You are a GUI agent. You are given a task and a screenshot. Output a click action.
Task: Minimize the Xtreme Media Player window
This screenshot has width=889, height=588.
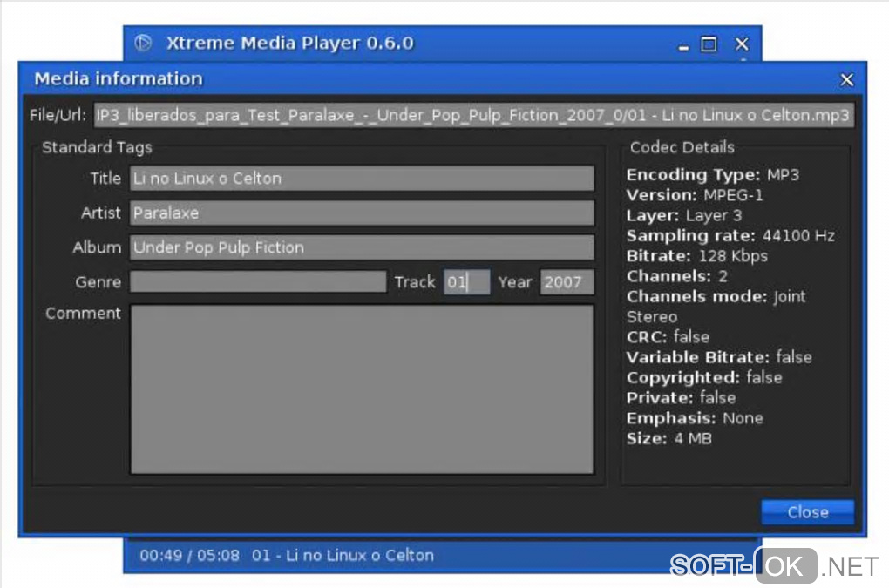(684, 48)
